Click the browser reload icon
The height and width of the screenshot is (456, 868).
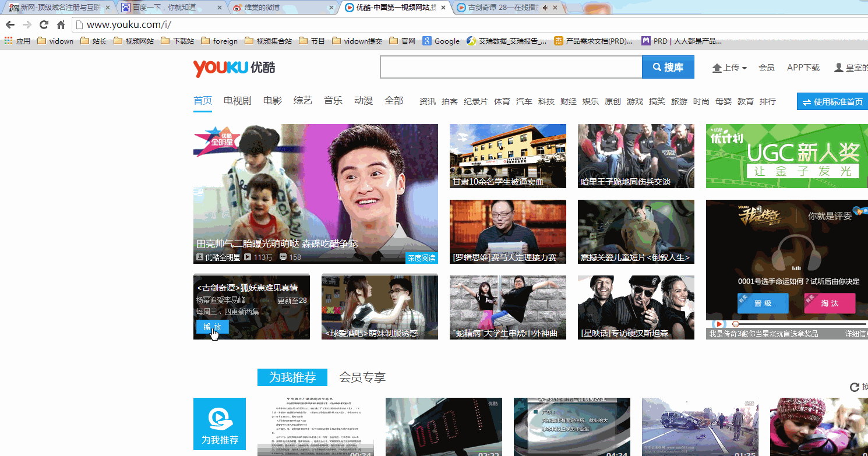(x=44, y=25)
